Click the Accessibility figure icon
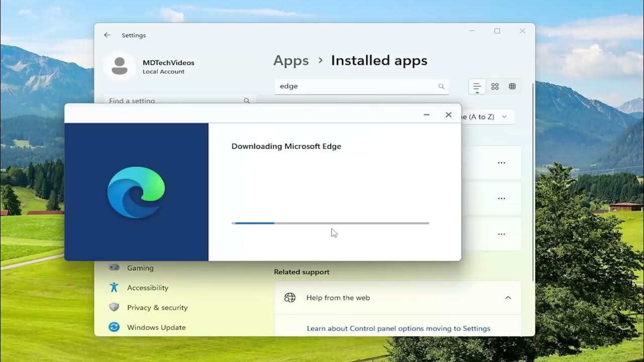 pyautogui.click(x=114, y=288)
